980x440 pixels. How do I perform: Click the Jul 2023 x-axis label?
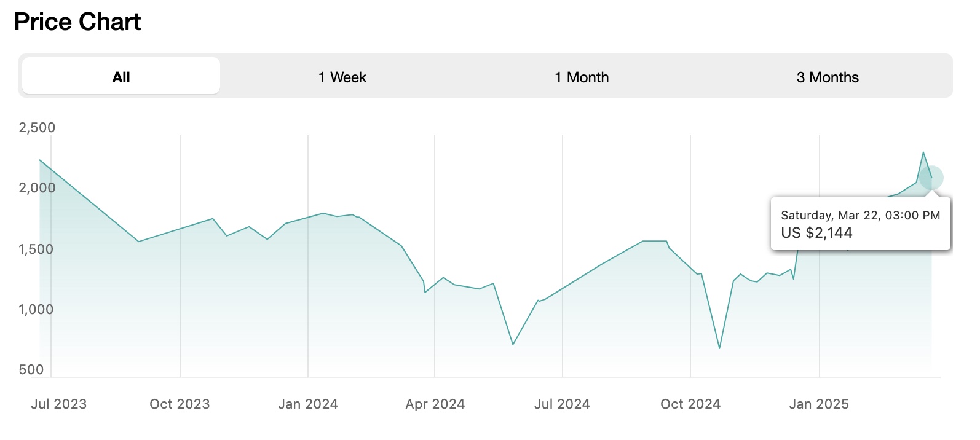click(x=59, y=404)
